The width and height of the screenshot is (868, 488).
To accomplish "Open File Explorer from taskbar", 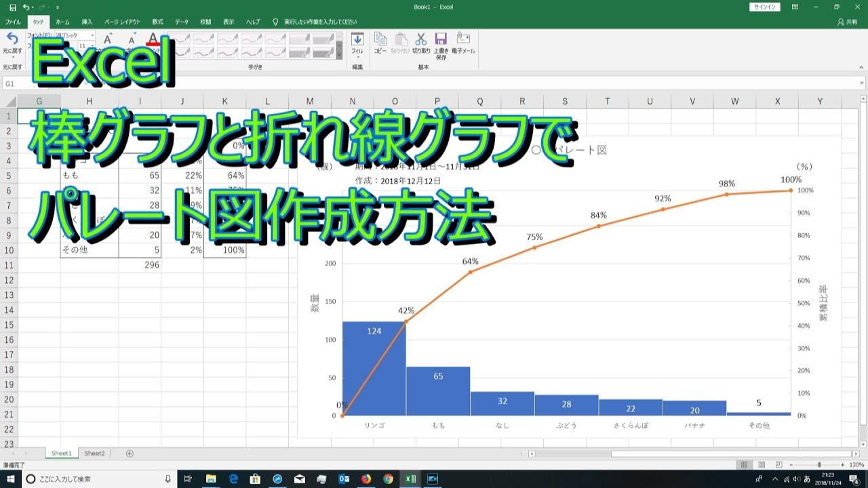I will 210,479.
